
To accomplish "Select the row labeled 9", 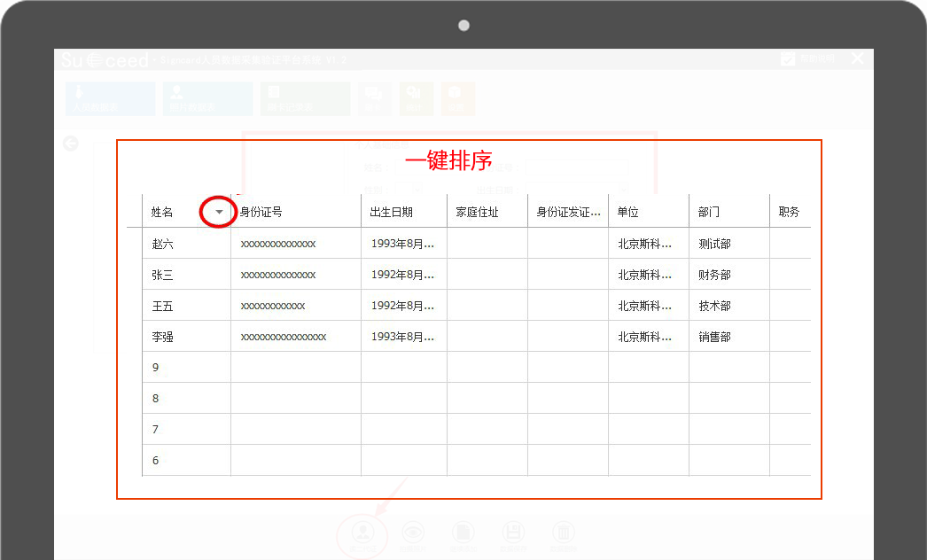I will 477,367.
